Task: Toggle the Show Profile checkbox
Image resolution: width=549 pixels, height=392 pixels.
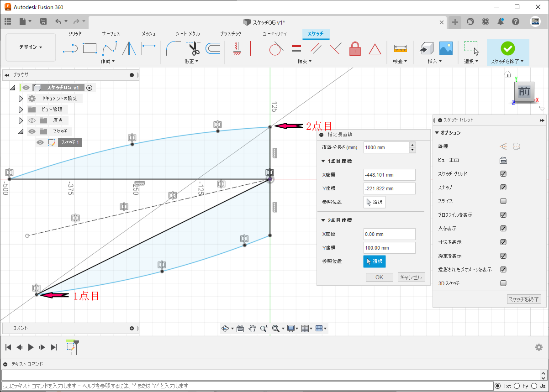Action: click(503, 215)
